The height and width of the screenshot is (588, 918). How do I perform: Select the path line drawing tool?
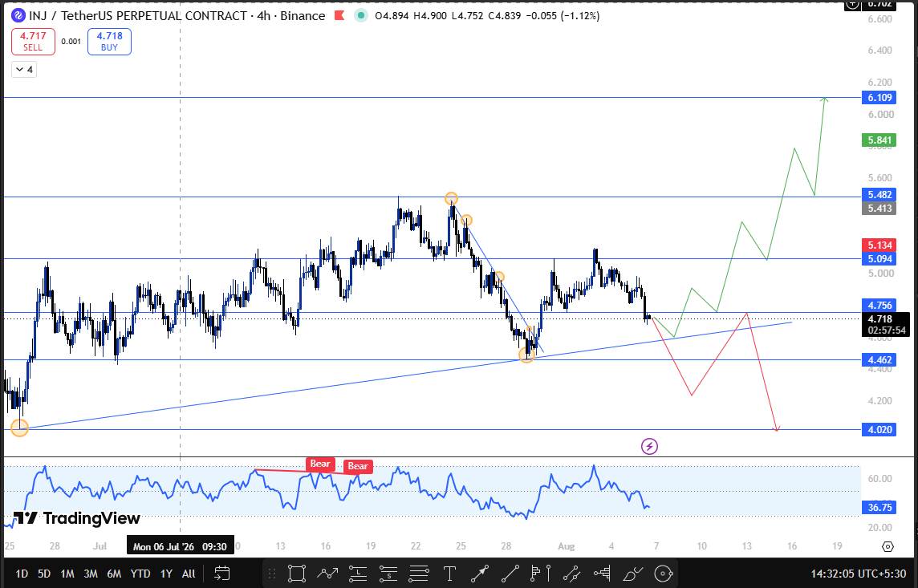[x=327, y=574]
